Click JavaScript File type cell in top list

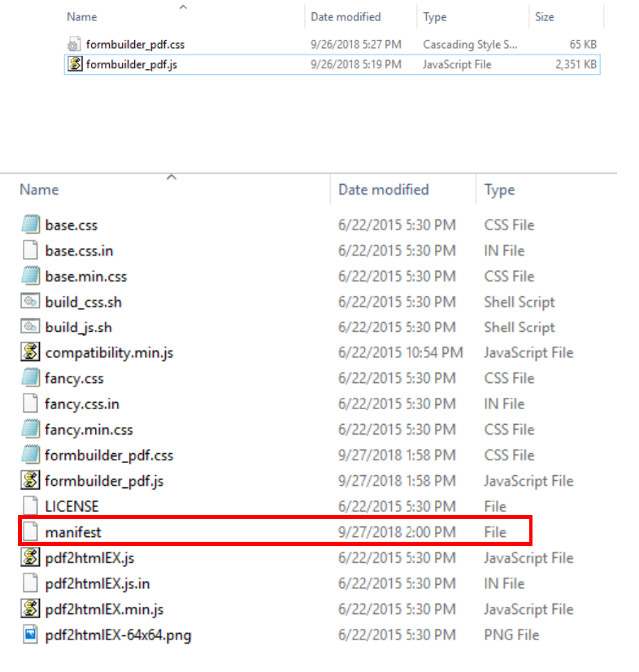click(x=457, y=64)
